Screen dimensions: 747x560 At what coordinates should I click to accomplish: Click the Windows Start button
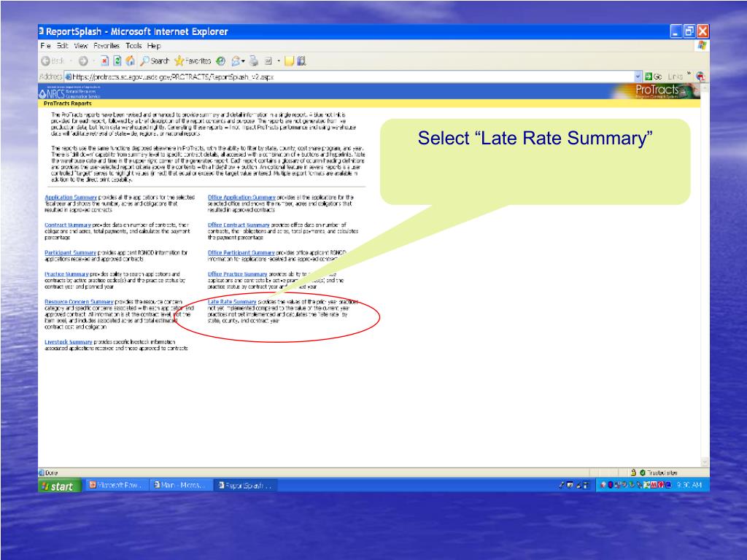[60, 486]
